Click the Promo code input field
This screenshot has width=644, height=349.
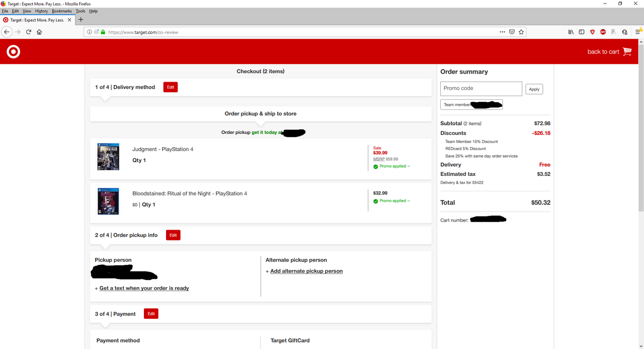tap(481, 89)
